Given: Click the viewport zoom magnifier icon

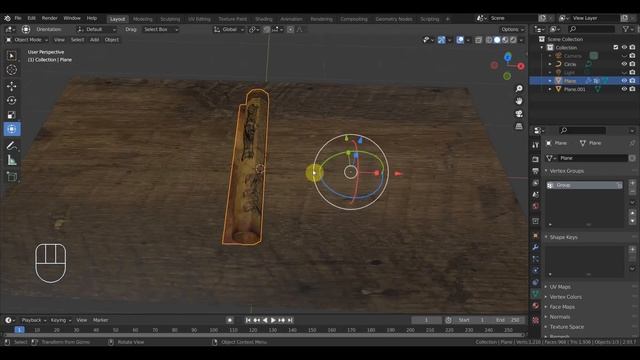Looking at the screenshot, I should 519,89.
